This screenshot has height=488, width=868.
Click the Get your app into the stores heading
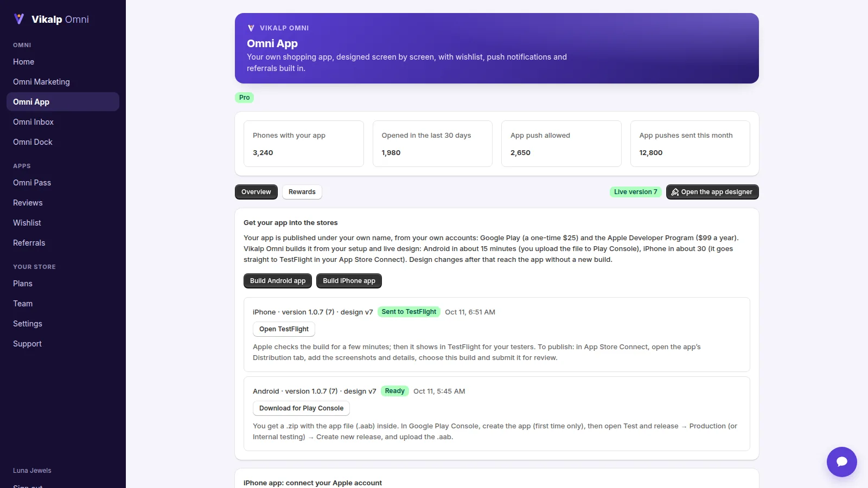291,223
